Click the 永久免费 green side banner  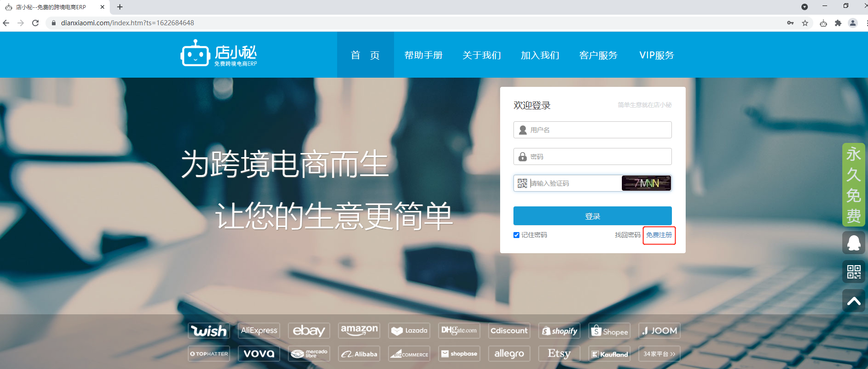(x=854, y=185)
